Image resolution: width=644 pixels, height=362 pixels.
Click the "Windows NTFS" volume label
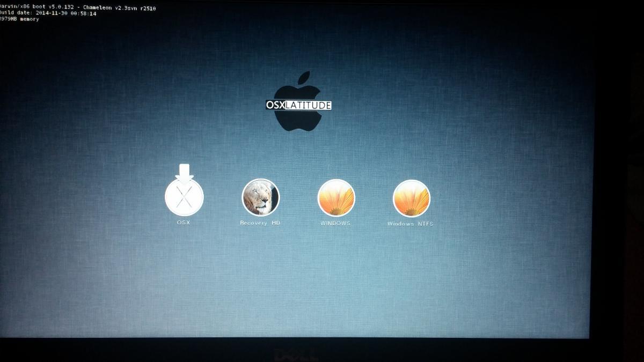click(x=411, y=224)
